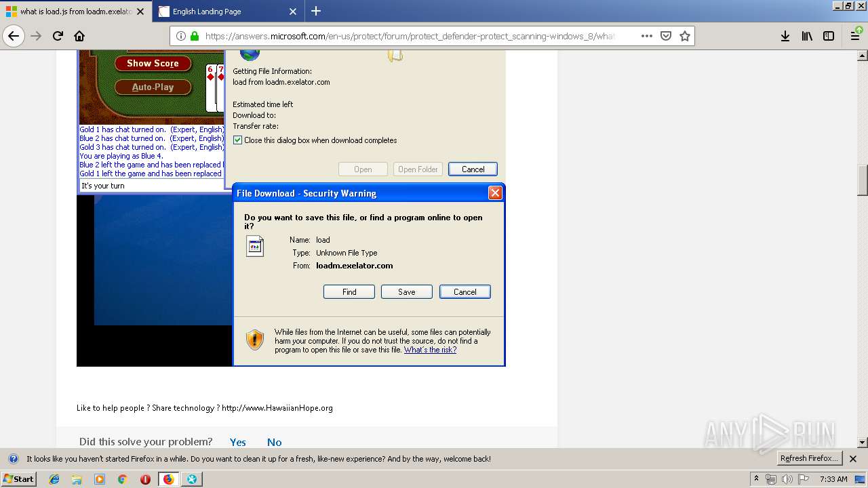
Task: Open the media player taskbar icon
Action: point(100,479)
